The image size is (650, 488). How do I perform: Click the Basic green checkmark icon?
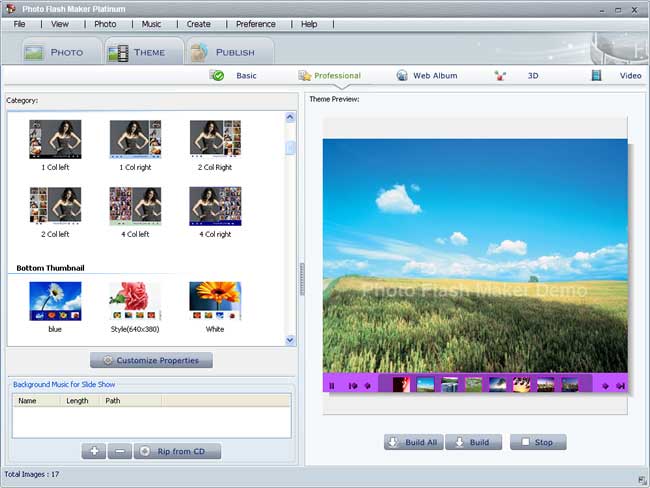(x=217, y=75)
